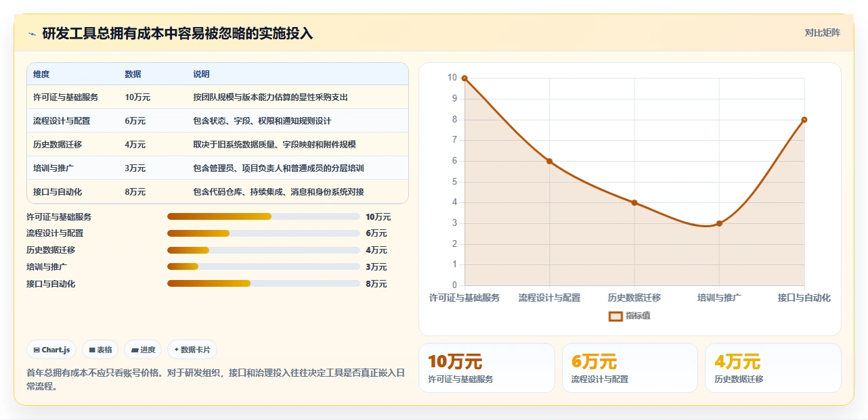Click the 接口与自动化 chart x-axis label
This screenshot has width=868, height=420.
804,298
